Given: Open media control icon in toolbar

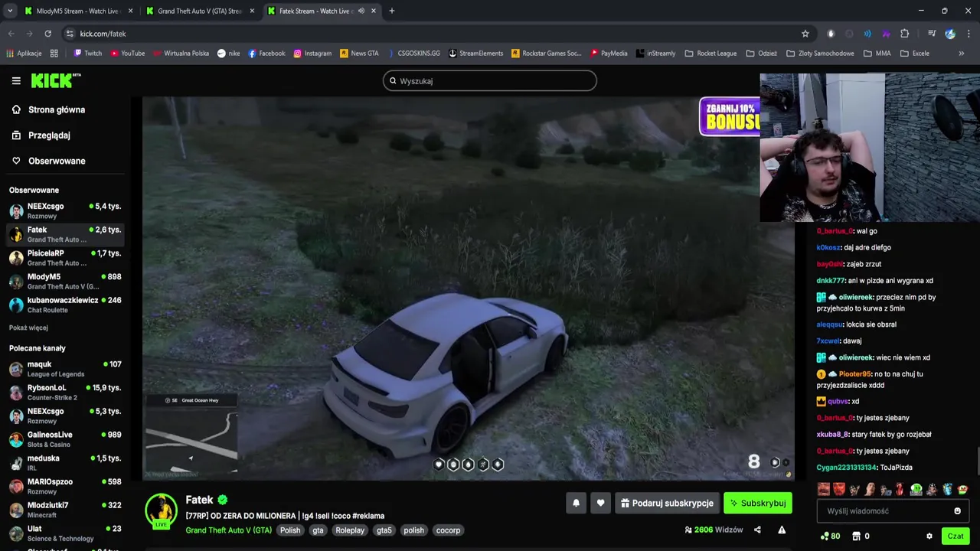Looking at the screenshot, I should point(932,34).
